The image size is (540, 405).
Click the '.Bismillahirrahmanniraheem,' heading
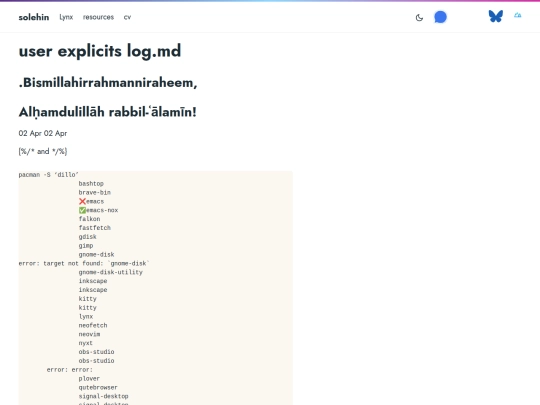pyautogui.click(x=108, y=83)
